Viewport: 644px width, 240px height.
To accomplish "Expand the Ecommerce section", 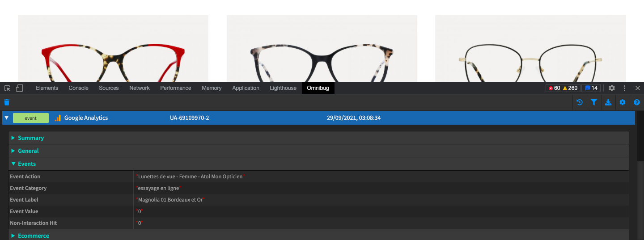I will click(x=33, y=236).
